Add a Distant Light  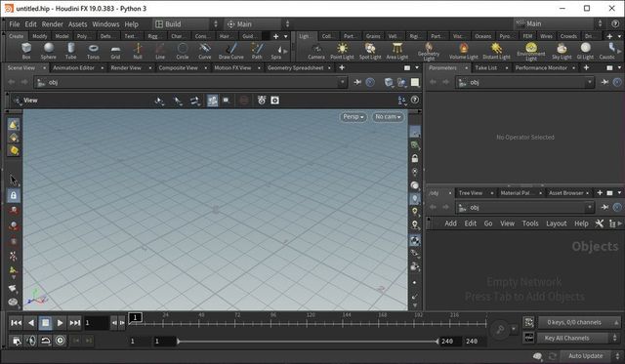coord(496,52)
